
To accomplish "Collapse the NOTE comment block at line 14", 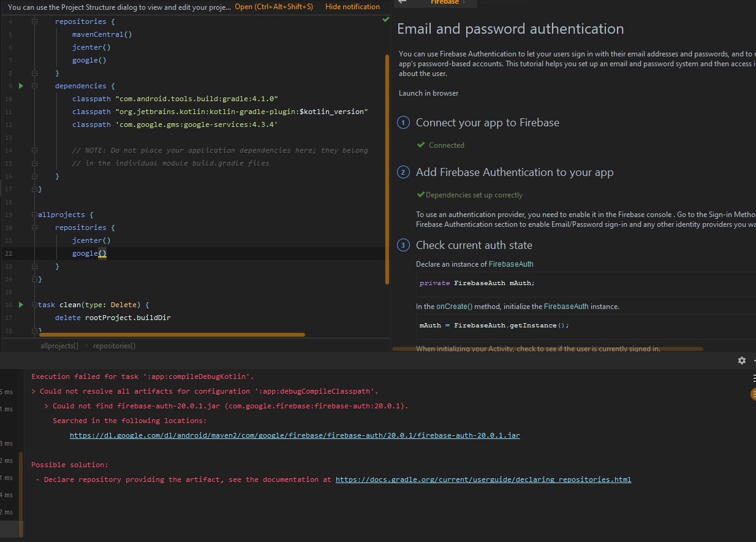I will pyautogui.click(x=35, y=150).
